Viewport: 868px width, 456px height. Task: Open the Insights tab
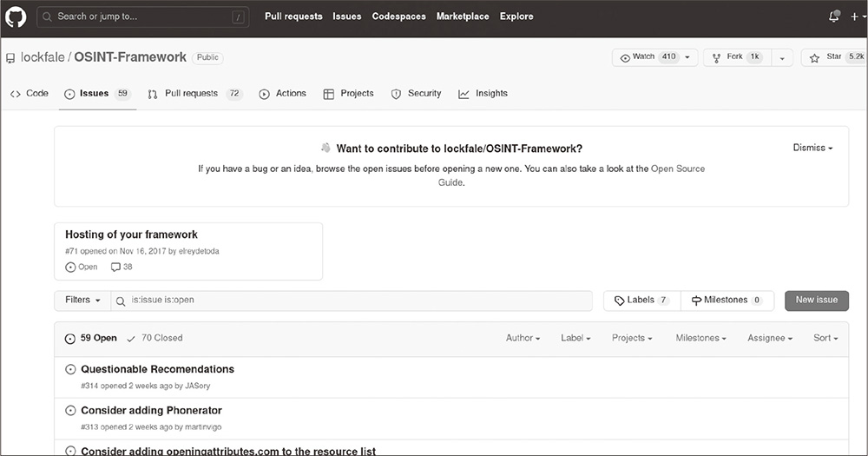tap(490, 94)
